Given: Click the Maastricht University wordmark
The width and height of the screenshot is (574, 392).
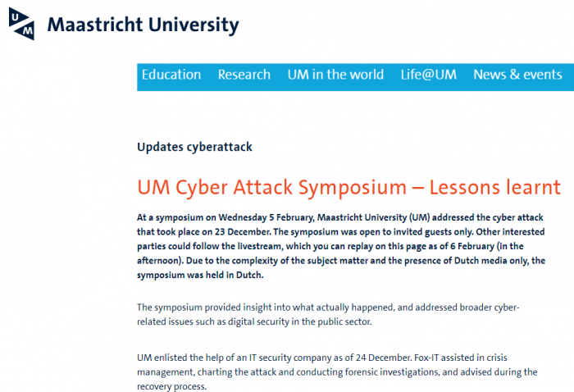Looking at the screenshot, I should (x=143, y=25).
